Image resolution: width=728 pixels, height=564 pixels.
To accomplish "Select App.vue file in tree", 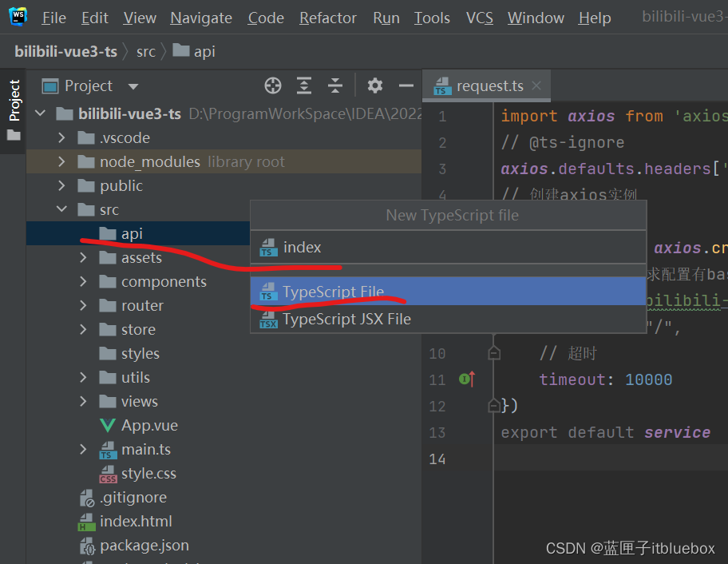I will 149,425.
